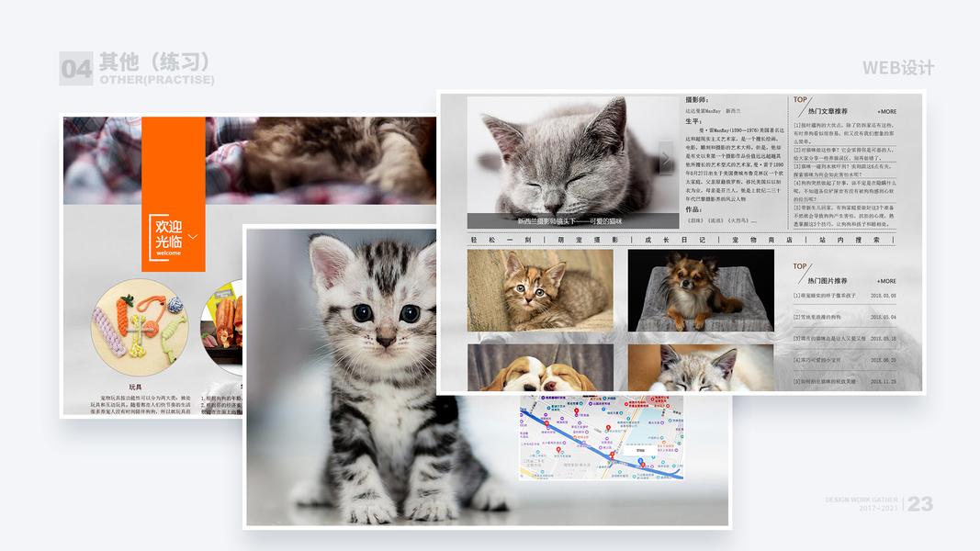Open picture item [3] dated 2018.05.18
980x551 pixels.
[844, 339]
